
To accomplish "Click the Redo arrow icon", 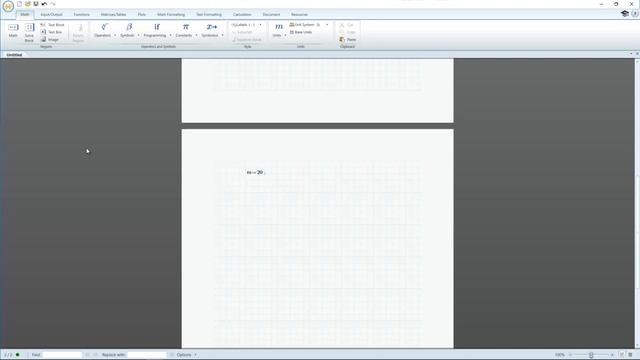I will 53,4.
